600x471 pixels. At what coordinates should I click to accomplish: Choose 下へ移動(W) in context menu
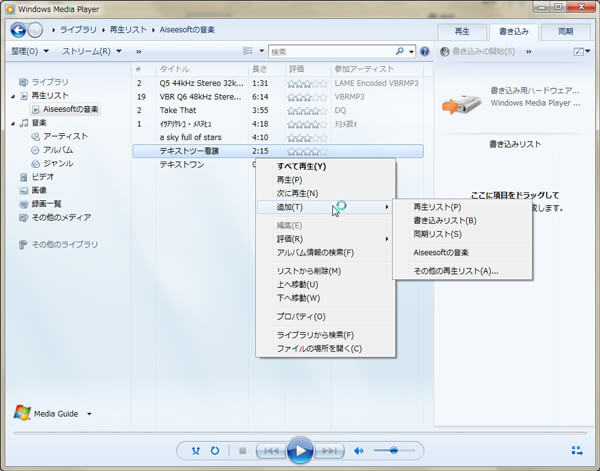pos(325,298)
